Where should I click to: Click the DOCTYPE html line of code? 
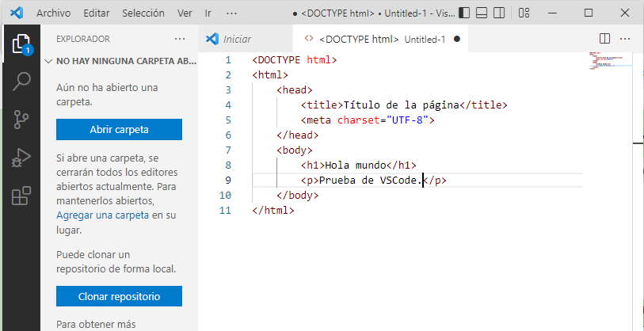[x=295, y=60]
